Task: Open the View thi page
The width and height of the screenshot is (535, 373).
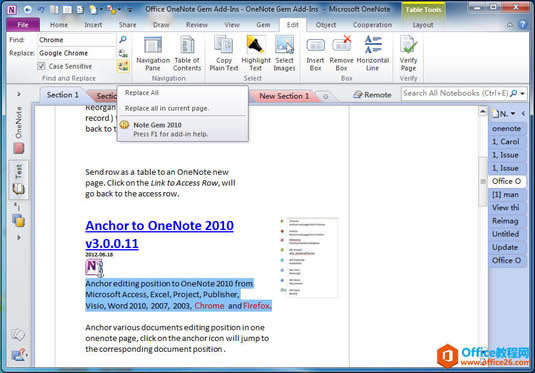Action: 507,207
